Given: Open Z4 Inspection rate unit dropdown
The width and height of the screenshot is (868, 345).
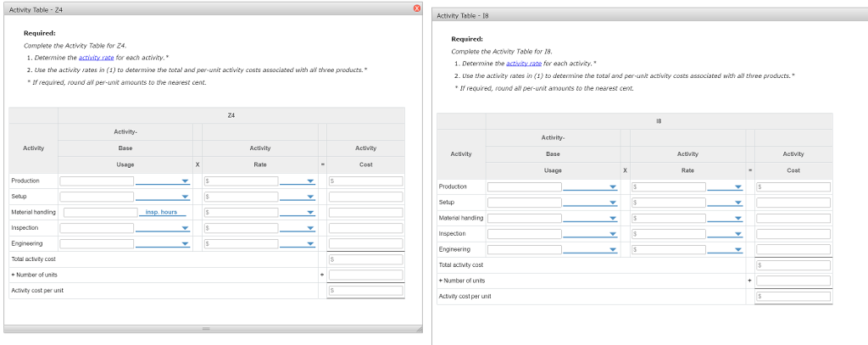Looking at the screenshot, I should pyautogui.click(x=298, y=228).
